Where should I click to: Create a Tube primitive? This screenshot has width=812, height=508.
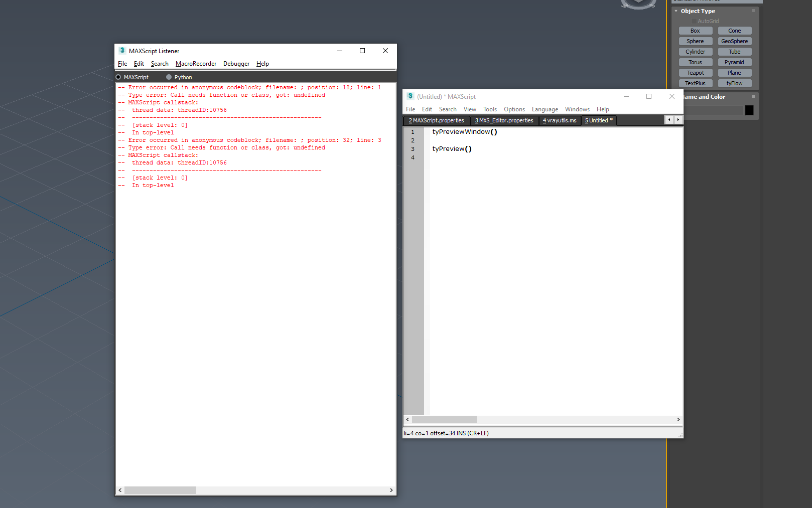click(735, 52)
